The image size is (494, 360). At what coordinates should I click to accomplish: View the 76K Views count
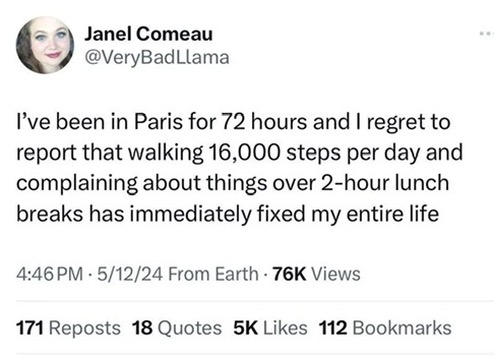(x=316, y=274)
